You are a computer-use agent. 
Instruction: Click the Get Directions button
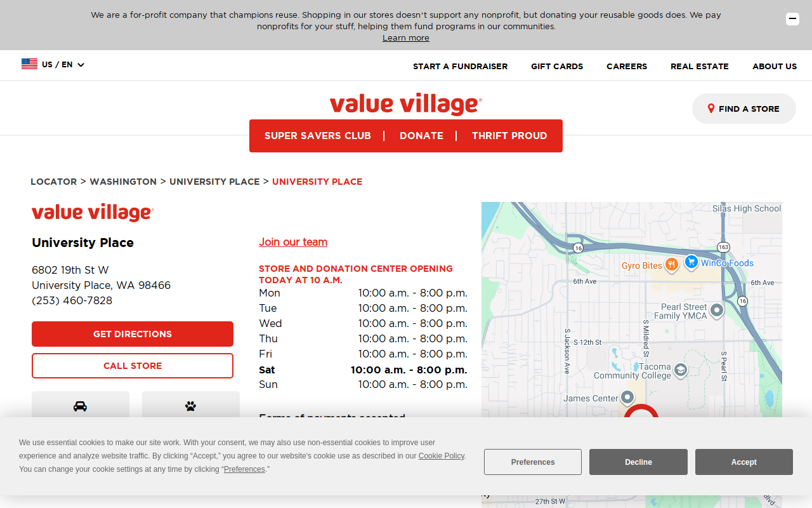pyautogui.click(x=133, y=334)
